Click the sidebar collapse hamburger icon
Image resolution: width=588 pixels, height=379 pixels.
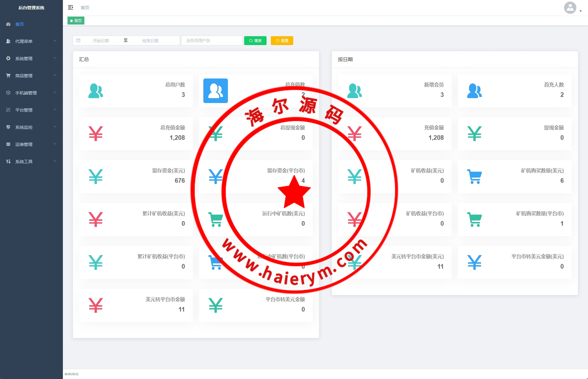tap(71, 7)
